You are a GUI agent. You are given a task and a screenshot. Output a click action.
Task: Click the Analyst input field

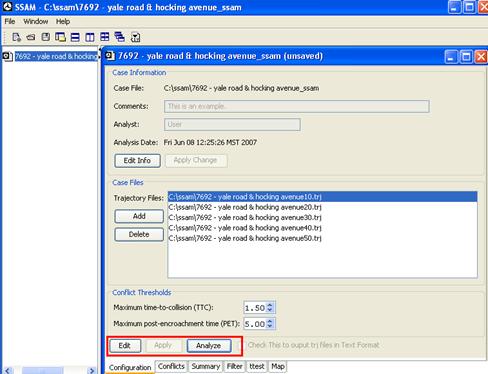[232, 124]
